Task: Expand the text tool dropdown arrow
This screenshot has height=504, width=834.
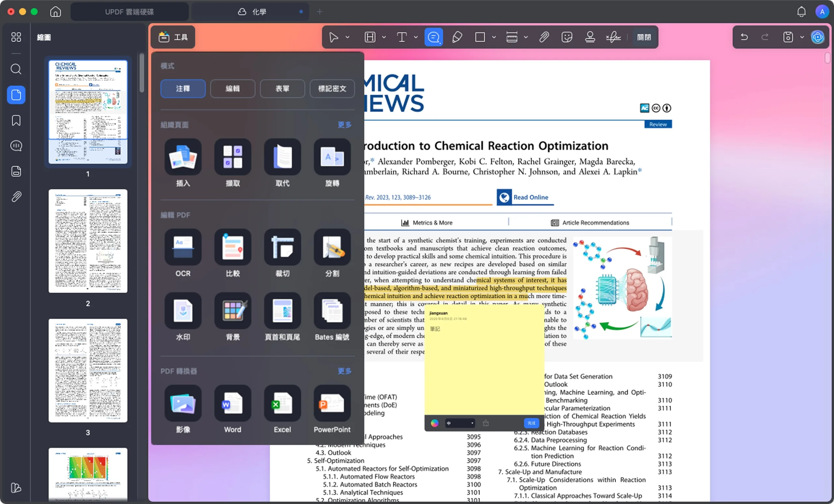Action: pyautogui.click(x=416, y=37)
